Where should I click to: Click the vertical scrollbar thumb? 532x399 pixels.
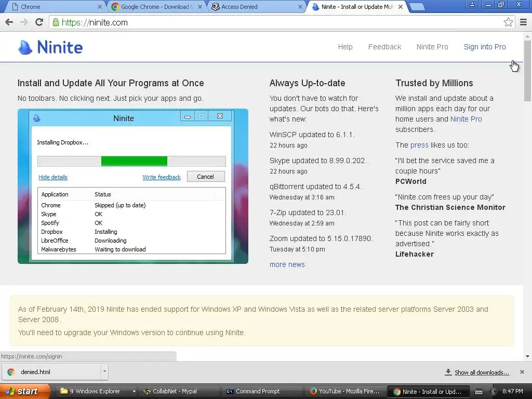(x=527, y=71)
